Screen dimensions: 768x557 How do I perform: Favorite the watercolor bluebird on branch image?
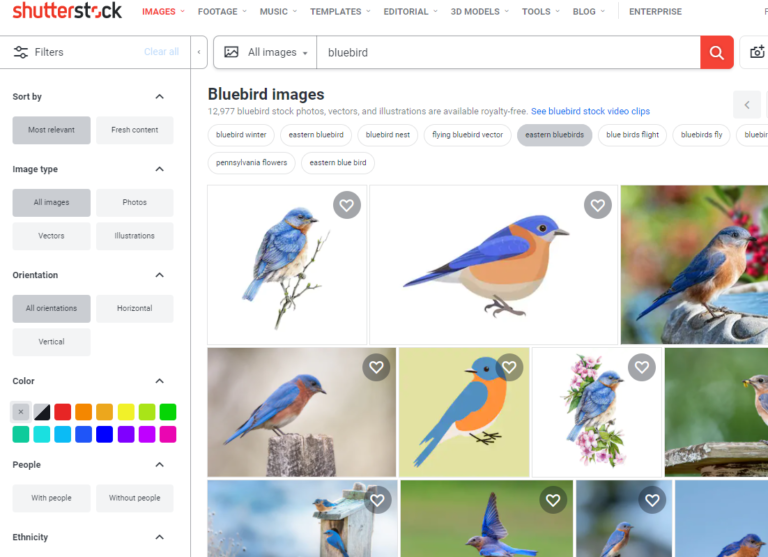click(x=347, y=205)
